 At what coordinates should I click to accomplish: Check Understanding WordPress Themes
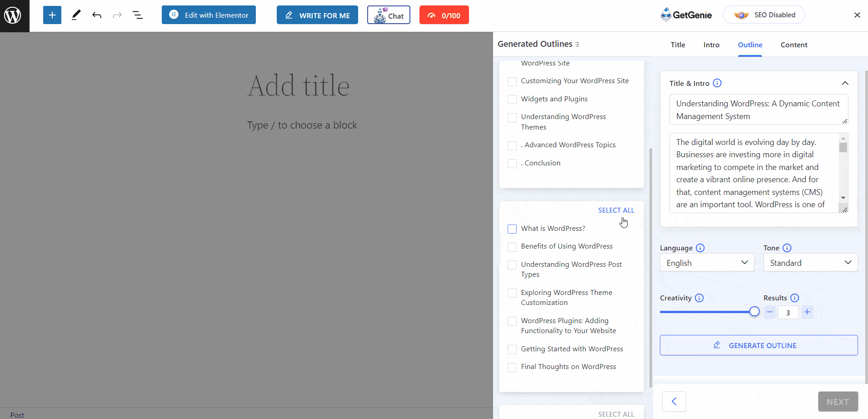pyautogui.click(x=512, y=118)
